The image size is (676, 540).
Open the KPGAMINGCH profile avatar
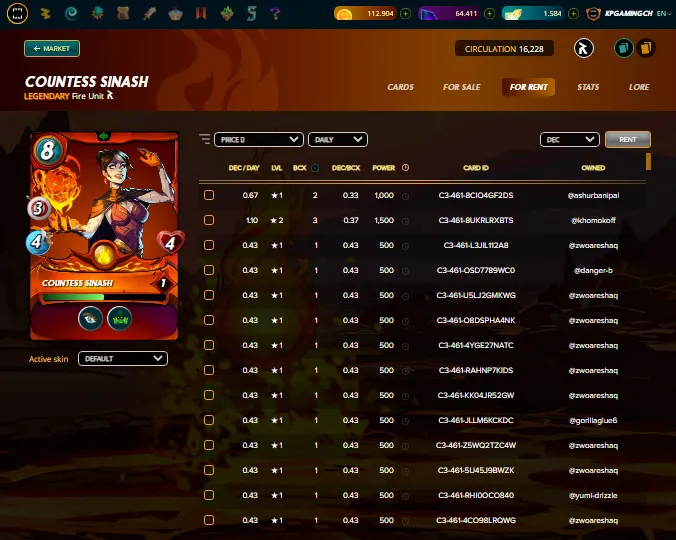click(594, 14)
